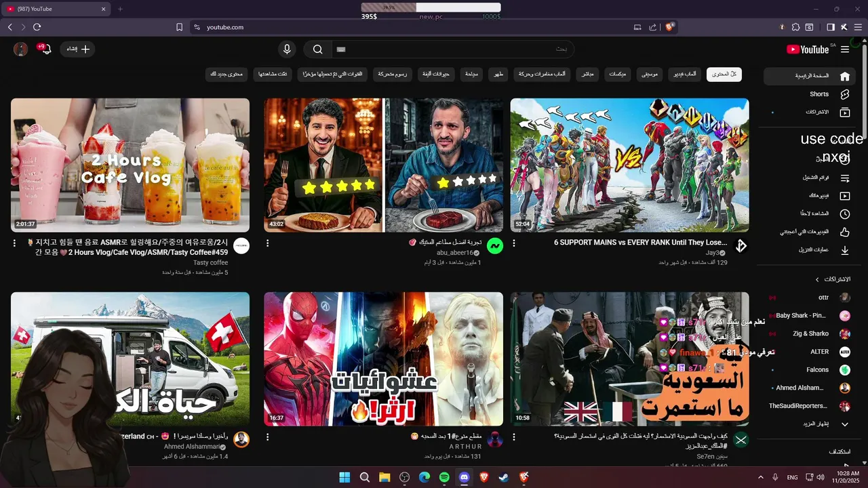The height and width of the screenshot is (488, 868).
Task: Click the YouTube search input field
Action: point(453,49)
